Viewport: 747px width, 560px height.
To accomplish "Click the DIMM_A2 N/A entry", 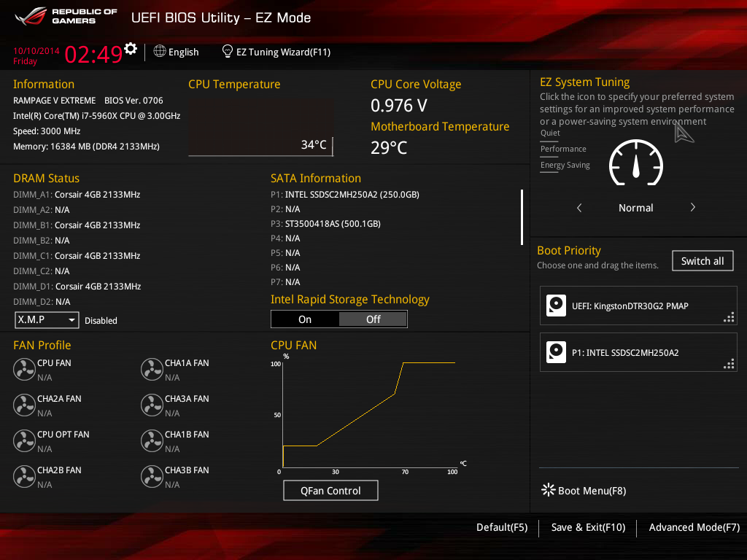I will click(42, 209).
